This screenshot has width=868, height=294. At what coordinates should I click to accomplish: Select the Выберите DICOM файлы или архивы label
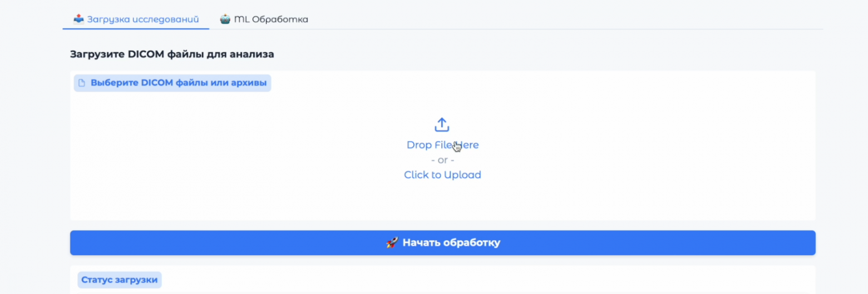pos(179,83)
